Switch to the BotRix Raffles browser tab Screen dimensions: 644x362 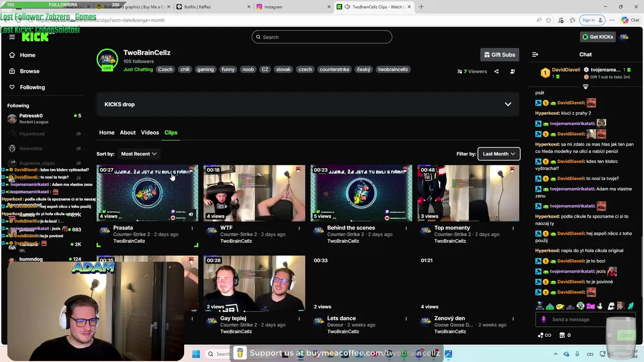tap(212, 7)
